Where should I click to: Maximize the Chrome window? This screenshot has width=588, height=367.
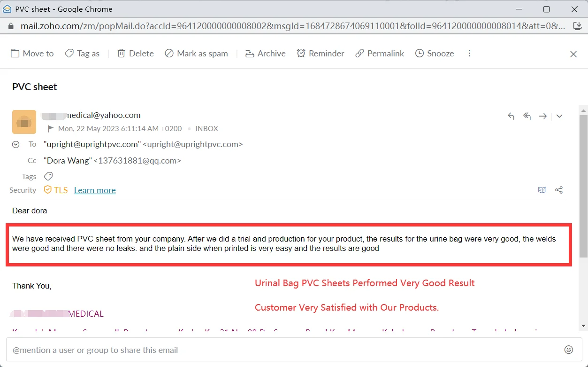[546, 9]
